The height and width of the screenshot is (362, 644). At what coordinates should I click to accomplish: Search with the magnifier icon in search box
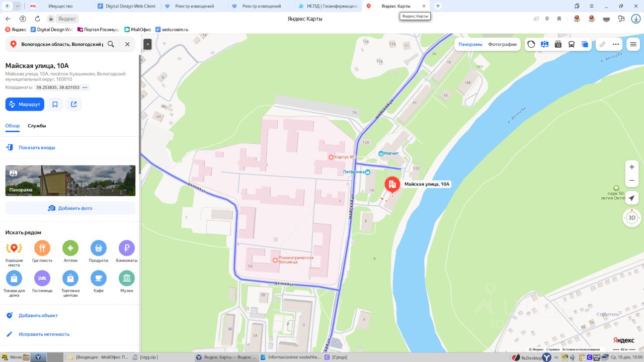coord(111,44)
